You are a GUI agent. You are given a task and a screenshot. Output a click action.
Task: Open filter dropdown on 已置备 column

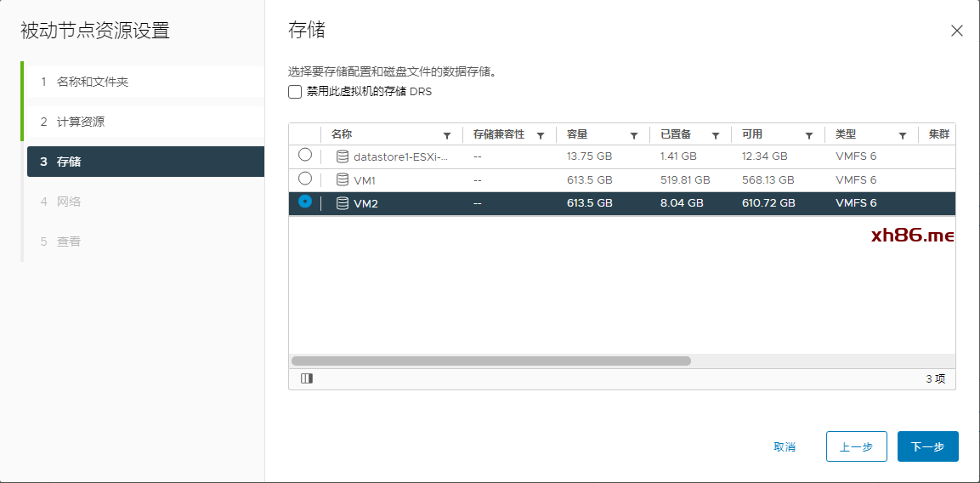[x=716, y=135]
